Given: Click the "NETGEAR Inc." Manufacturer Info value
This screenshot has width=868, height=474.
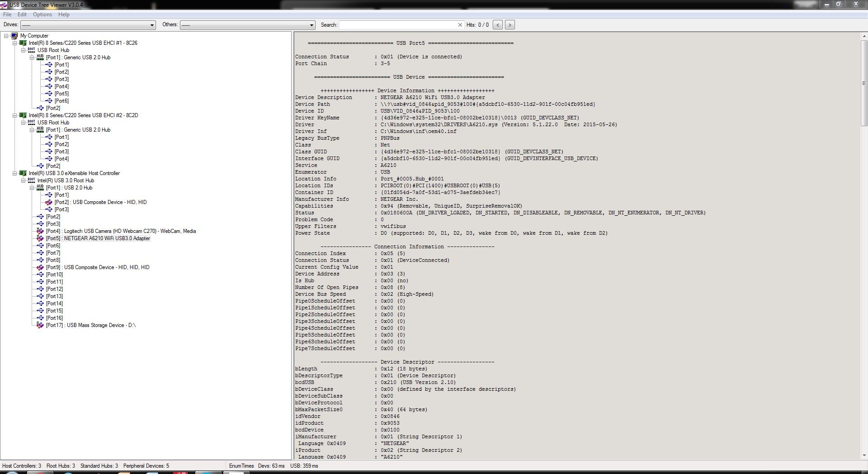Looking at the screenshot, I should (x=399, y=199).
